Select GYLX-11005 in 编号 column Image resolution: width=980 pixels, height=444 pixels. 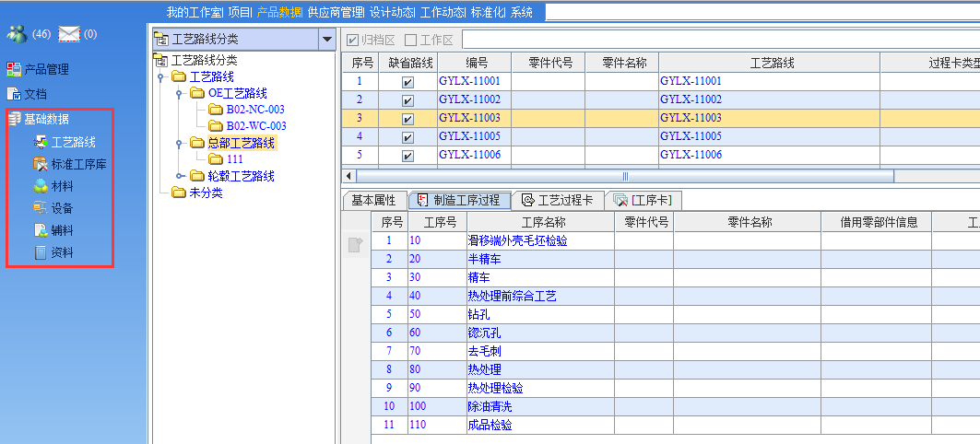pyautogui.click(x=470, y=136)
